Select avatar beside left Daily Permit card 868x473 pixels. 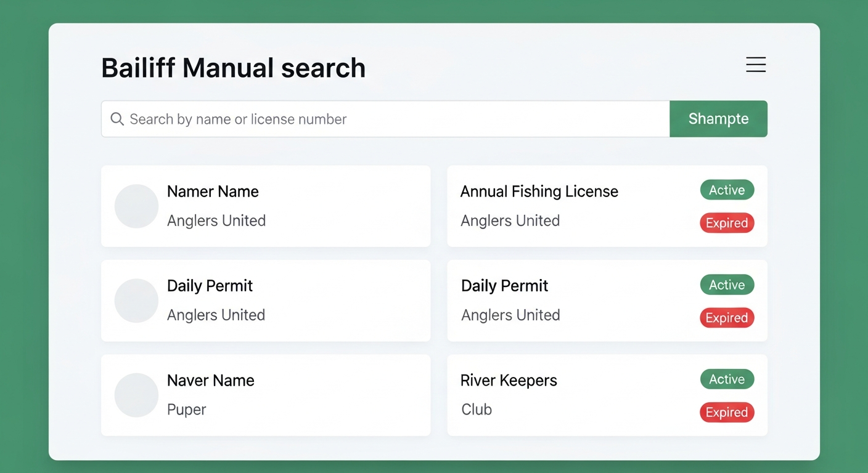136,301
